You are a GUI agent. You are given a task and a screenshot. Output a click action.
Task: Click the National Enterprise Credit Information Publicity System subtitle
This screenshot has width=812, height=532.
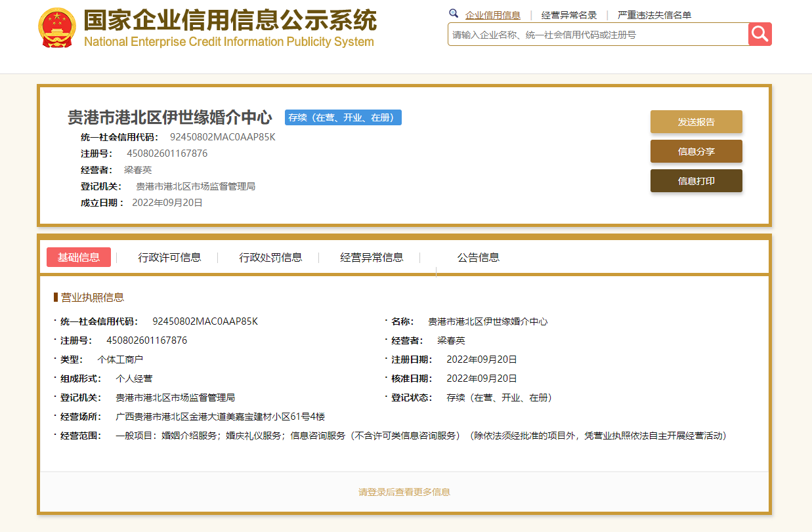[229, 42]
